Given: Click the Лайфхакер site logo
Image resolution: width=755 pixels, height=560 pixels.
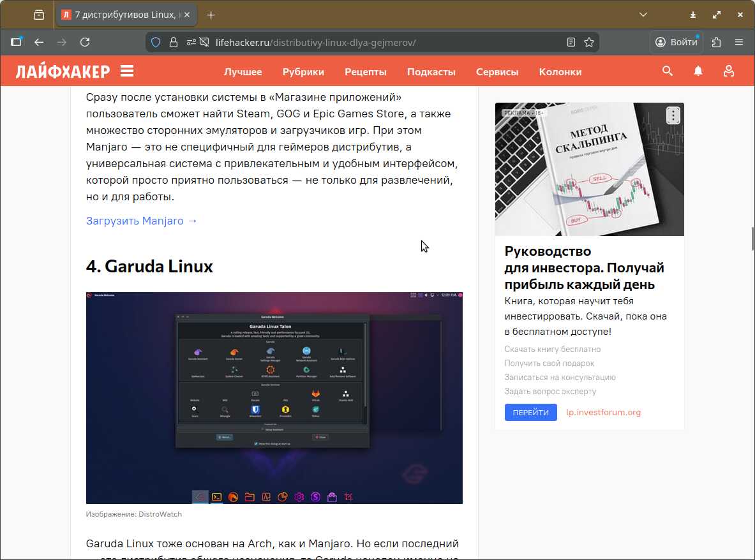Looking at the screenshot, I should [63, 71].
